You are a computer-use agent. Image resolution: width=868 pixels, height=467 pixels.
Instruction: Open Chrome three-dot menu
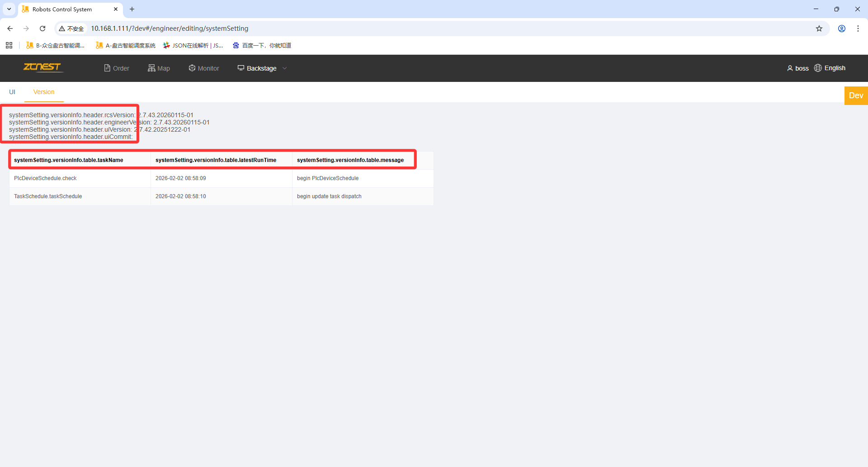[x=858, y=29]
